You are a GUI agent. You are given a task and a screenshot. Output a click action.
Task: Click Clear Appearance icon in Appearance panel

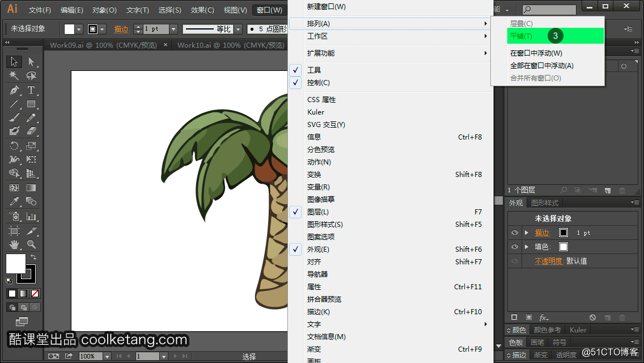(x=592, y=318)
